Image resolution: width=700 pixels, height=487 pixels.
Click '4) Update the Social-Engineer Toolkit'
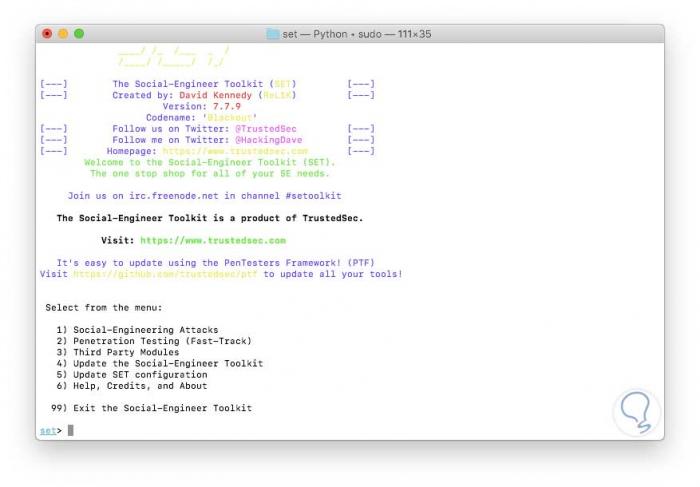tap(160, 363)
